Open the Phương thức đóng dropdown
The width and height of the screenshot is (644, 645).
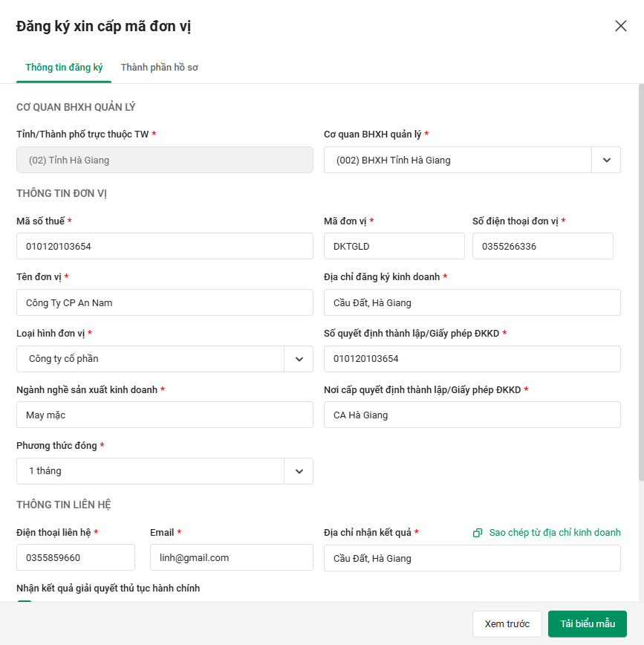[x=299, y=471]
